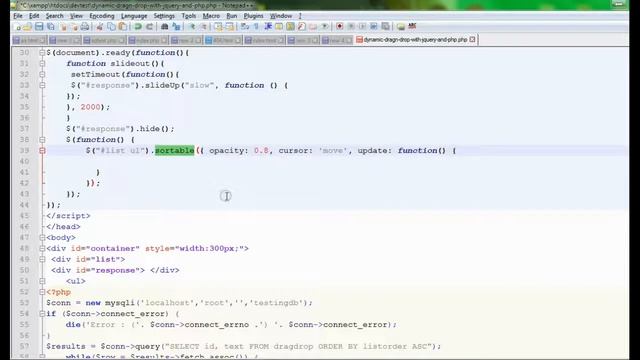Save the current file using the Save icon
Screen dimensions: 640x360
pyautogui.click(x=39, y=27)
